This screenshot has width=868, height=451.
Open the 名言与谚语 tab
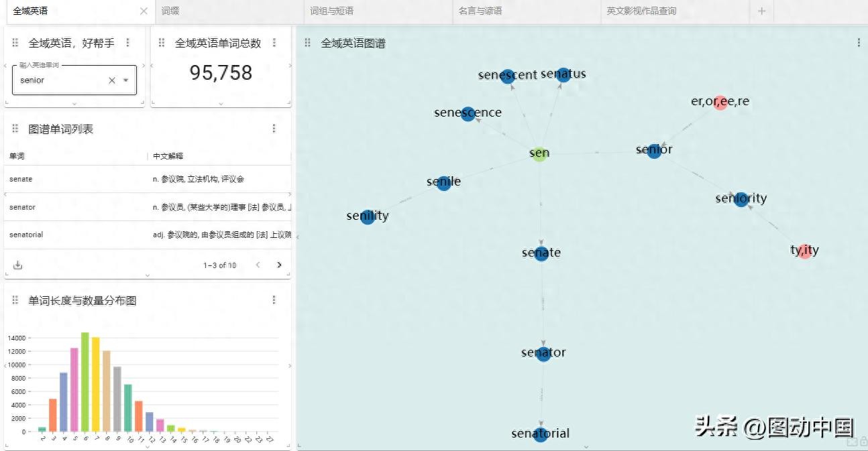tap(480, 11)
